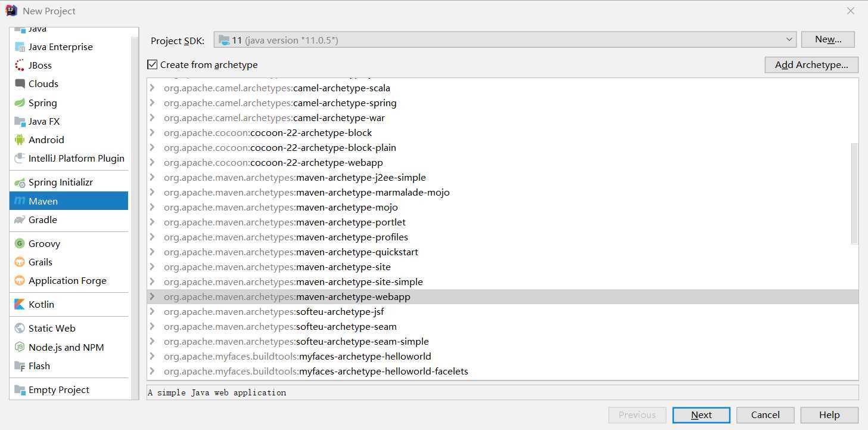Click the Next button
This screenshot has height=430, width=868.
click(x=701, y=415)
